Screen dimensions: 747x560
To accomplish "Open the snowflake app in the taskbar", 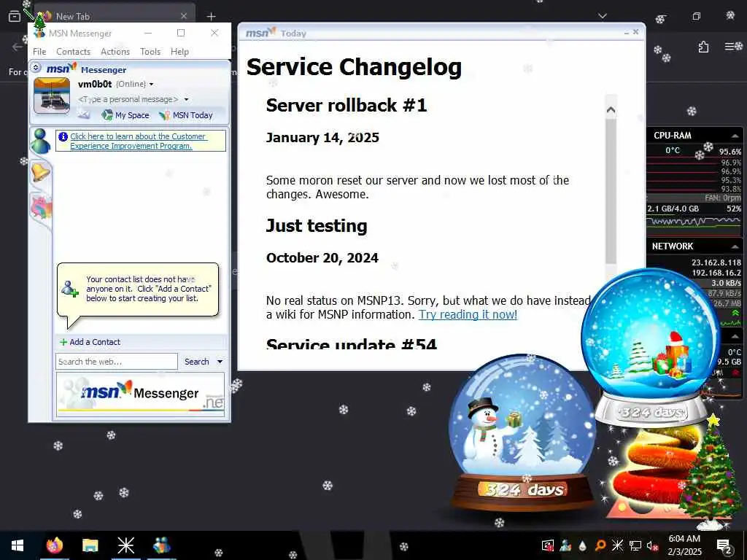I will (x=125, y=545).
